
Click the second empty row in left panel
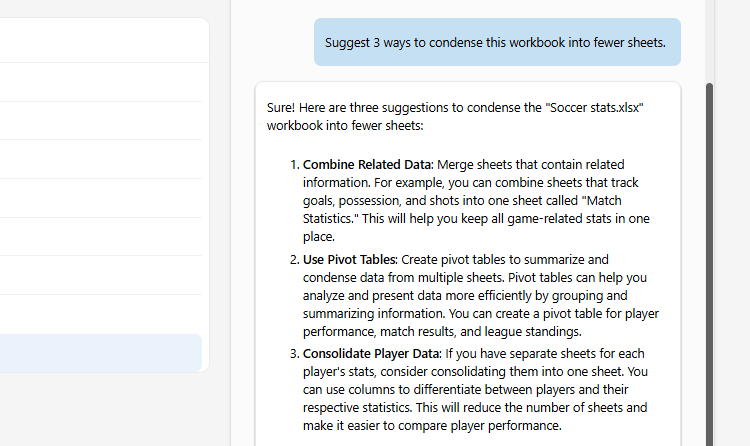point(100,120)
